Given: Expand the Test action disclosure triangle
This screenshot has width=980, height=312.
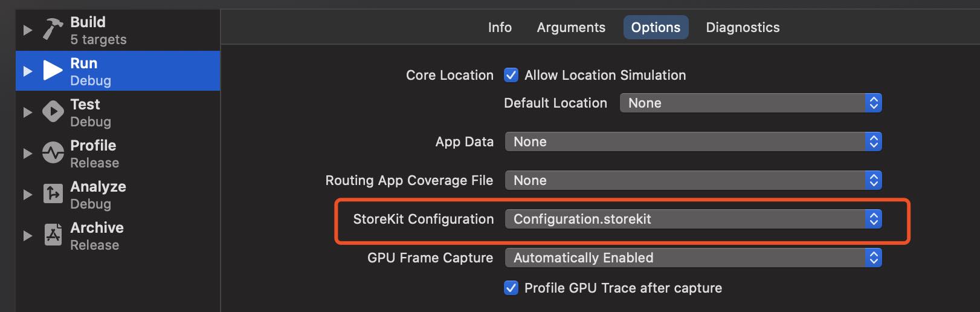Looking at the screenshot, I should [x=27, y=112].
